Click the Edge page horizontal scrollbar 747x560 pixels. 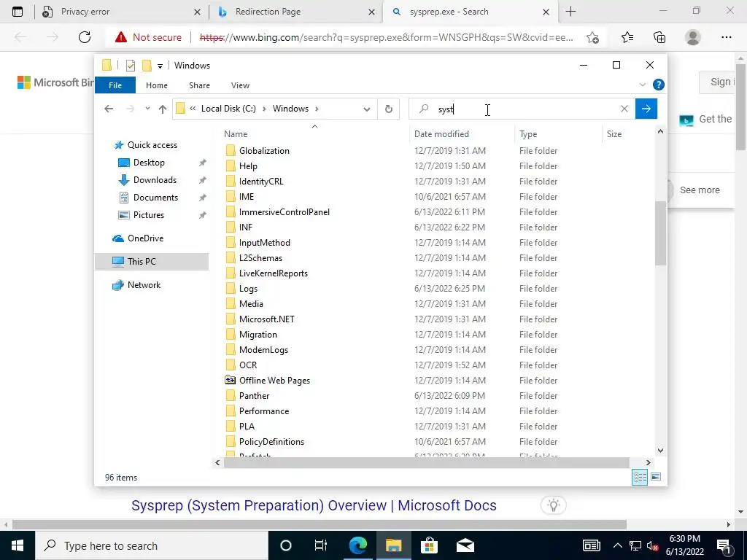(320, 524)
